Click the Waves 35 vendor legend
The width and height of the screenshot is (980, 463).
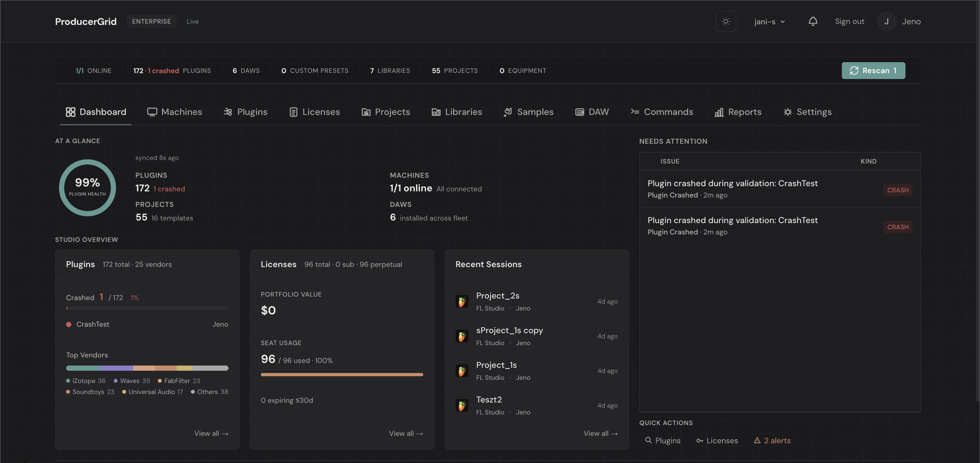[x=132, y=380]
